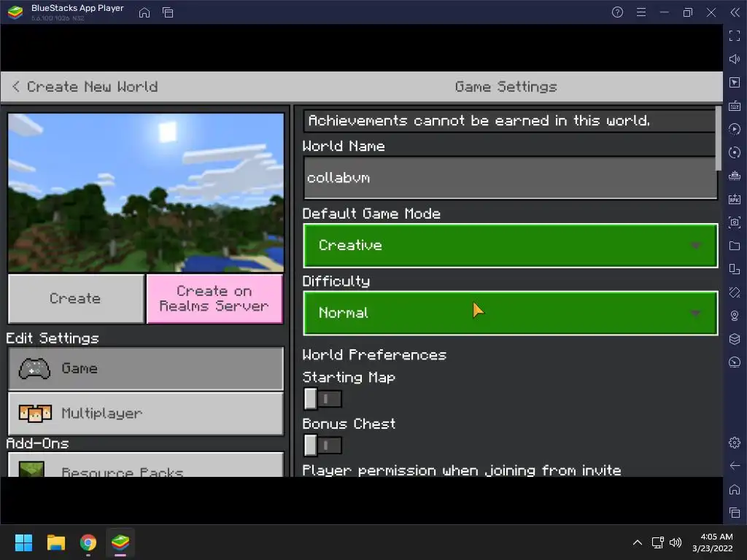
Task: Click the layers multi-instance manager icon
Action: pos(735,339)
